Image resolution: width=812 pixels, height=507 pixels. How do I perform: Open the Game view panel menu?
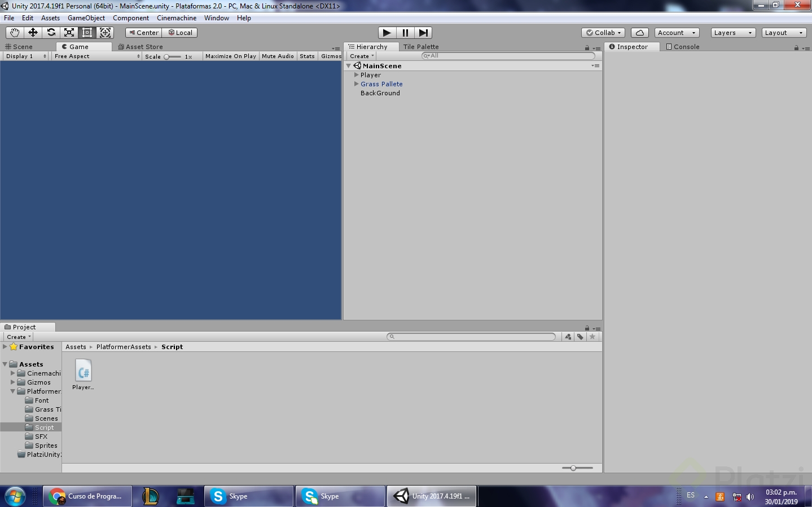(x=336, y=49)
